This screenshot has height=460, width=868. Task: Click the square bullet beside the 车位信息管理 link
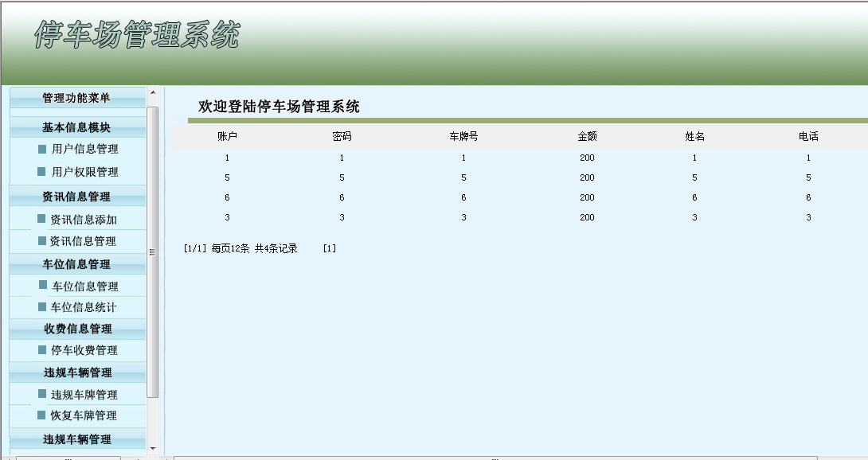tap(43, 285)
